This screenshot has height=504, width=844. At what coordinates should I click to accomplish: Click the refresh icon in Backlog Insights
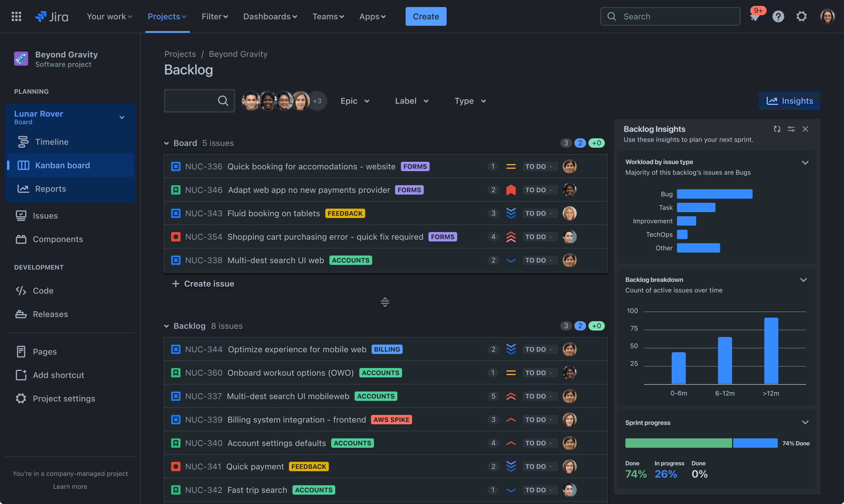coord(777,129)
